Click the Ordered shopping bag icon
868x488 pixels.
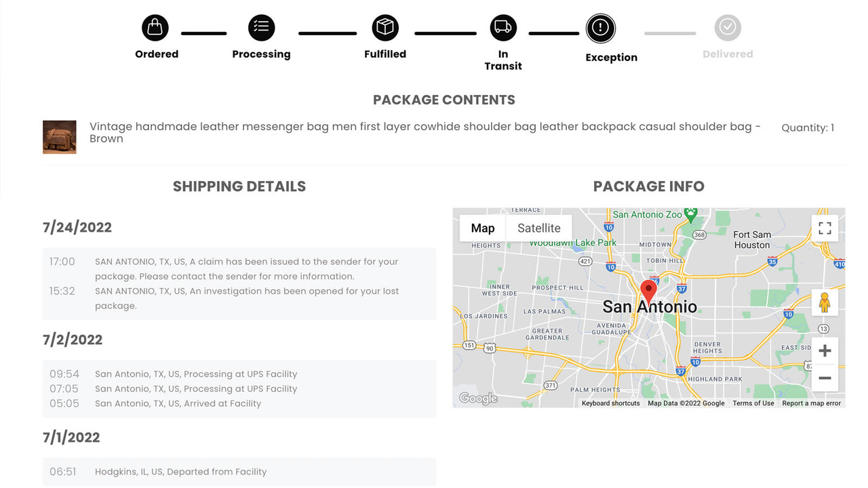pyautogui.click(x=155, y=27)
